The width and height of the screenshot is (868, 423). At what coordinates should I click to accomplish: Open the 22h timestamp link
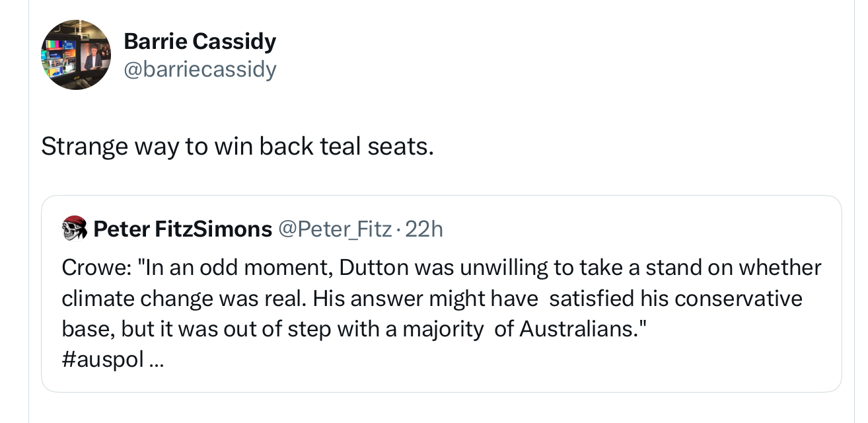pos(423,229)
